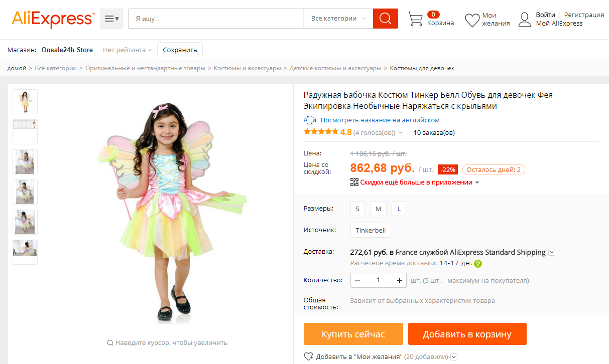The width and height of the screenshot is (609, 364).
Task: Click the user account profile icon
Action: point(525,20)
